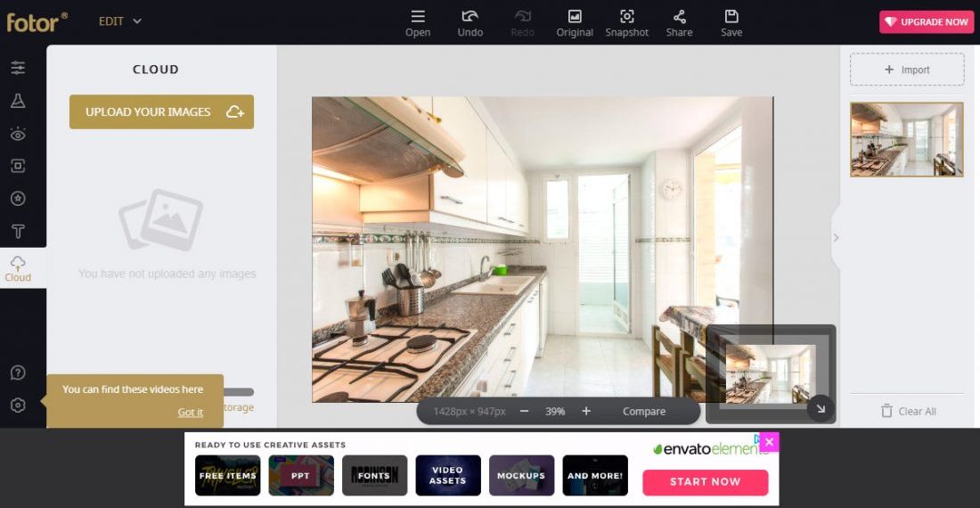Open the Basic adjustments sliders panel
Viewport: 980px width, 508px height.
pyautogui.click(x=18, y=68)
